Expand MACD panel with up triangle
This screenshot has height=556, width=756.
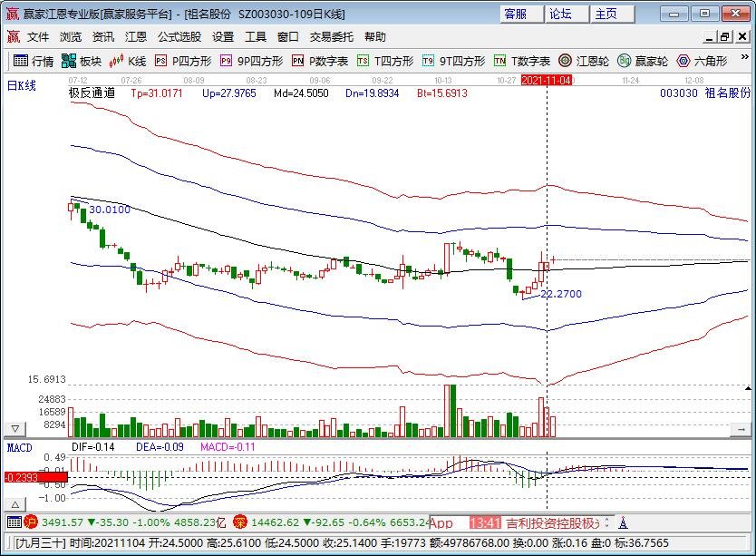click(x=15, y=504)
